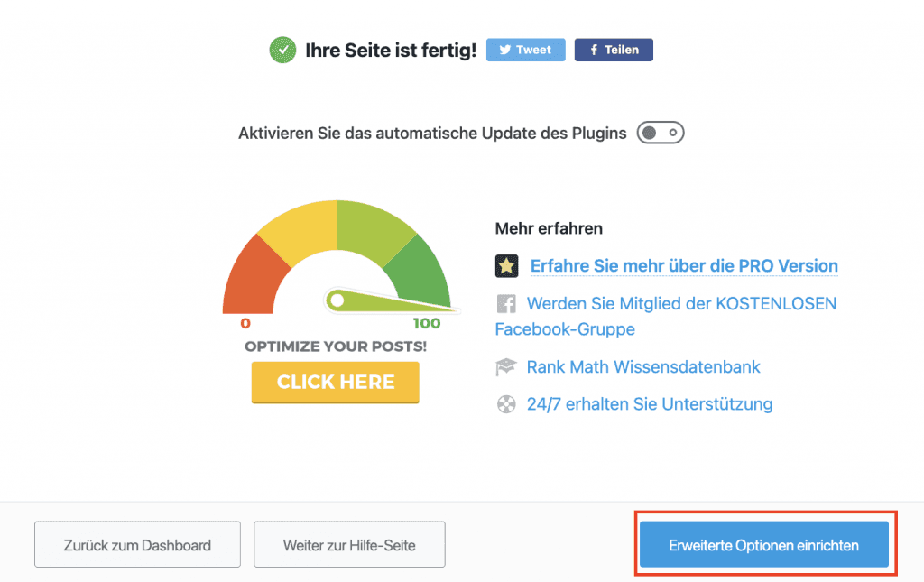Viewport: 924px width, 582px height.
Task: Open Rank Math Wissensdatenbank link
Action: [x=643, y=367]
